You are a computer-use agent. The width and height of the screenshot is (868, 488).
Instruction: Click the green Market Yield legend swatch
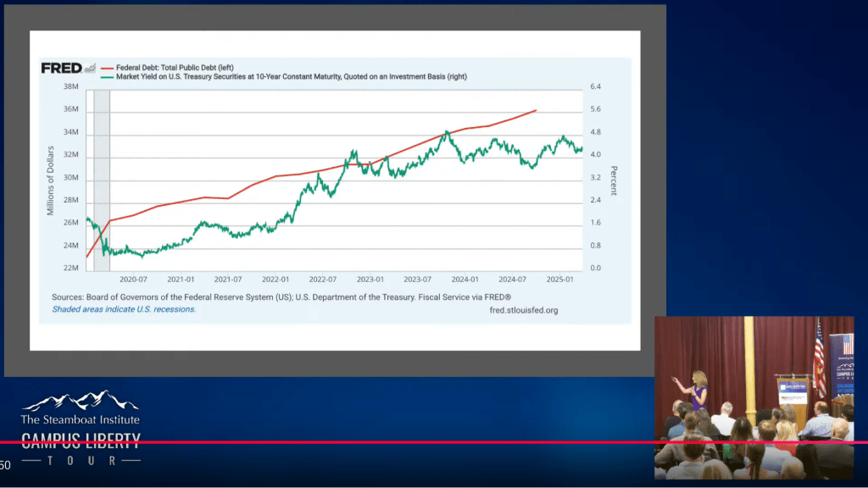(107, 77)
